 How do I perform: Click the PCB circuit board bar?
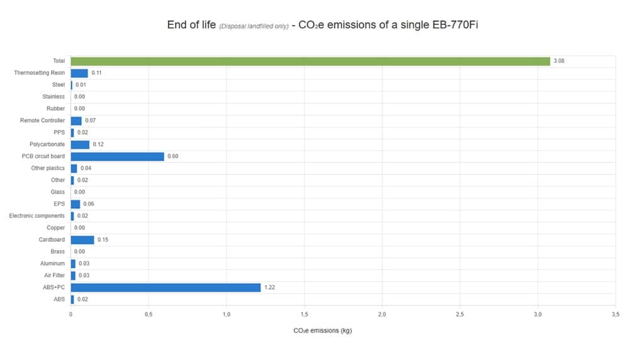(x=117, y=156)
